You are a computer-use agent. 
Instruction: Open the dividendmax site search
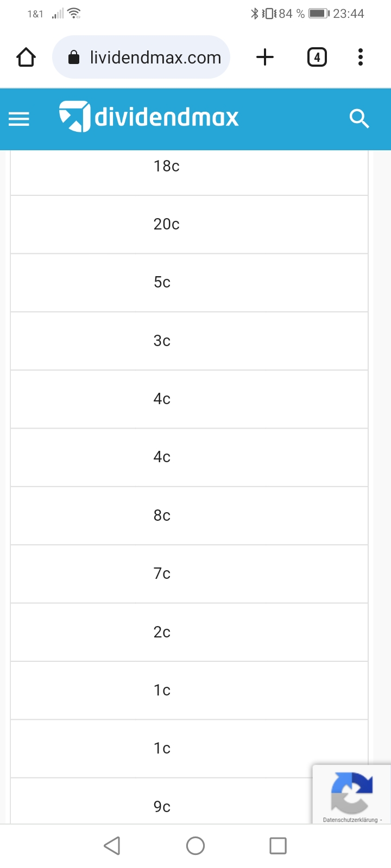(x=359, y=118)
